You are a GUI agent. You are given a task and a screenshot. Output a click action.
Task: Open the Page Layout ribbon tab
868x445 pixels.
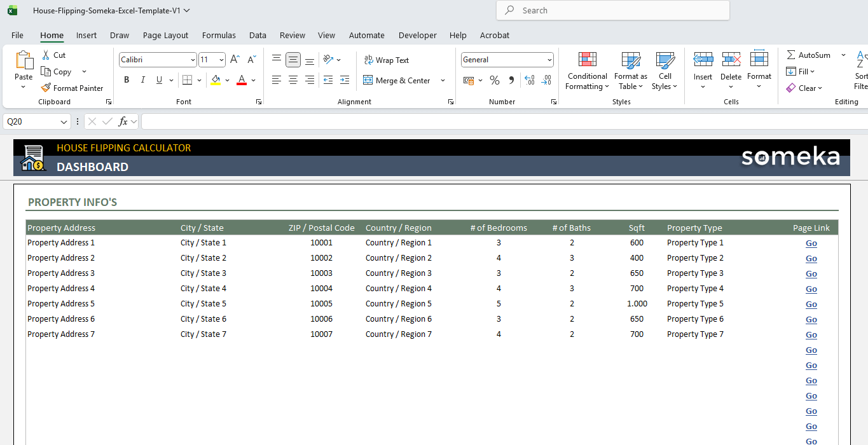pyautogui.click(x=165, y=36)
